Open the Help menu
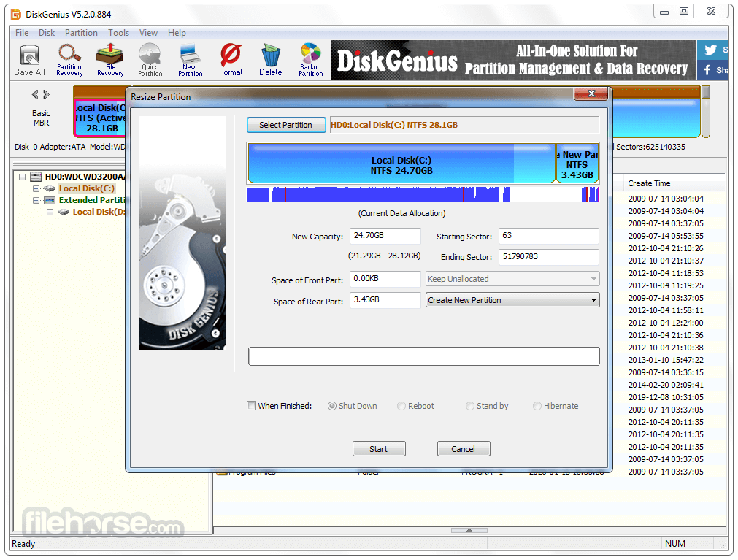Screen dimensions: 738x560 point(177,33)
